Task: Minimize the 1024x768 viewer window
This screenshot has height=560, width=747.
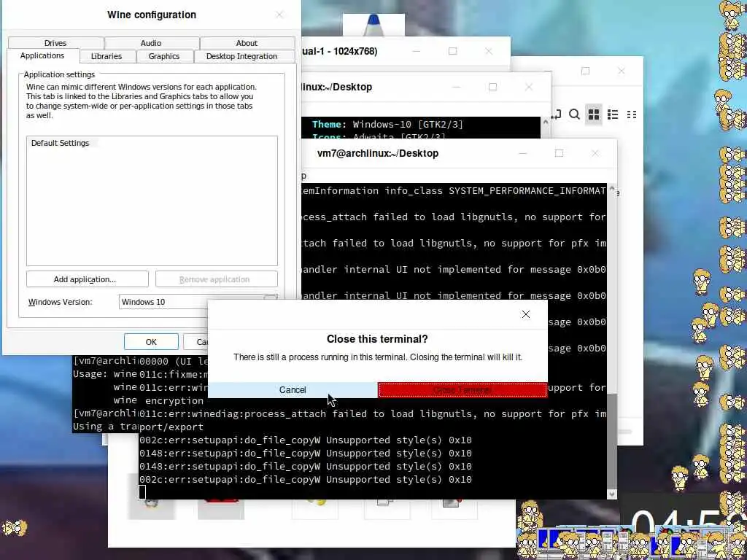Action: 417,51
